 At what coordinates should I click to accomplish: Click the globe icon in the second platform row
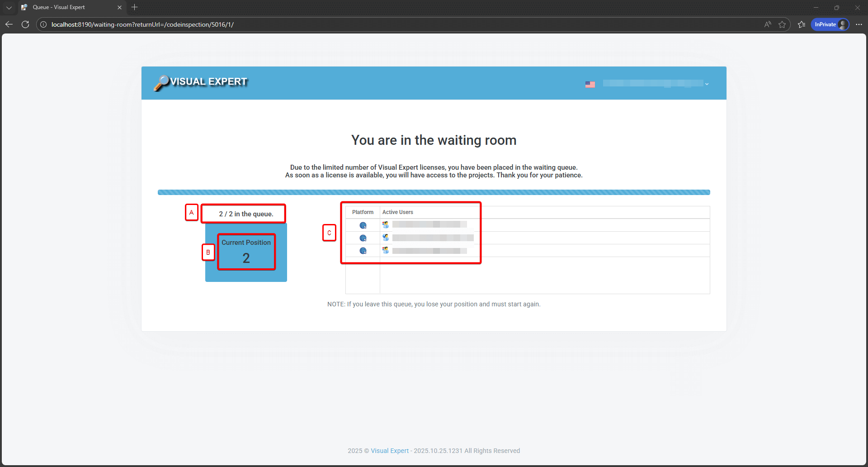pyautogui.click(x=363, y=238)
